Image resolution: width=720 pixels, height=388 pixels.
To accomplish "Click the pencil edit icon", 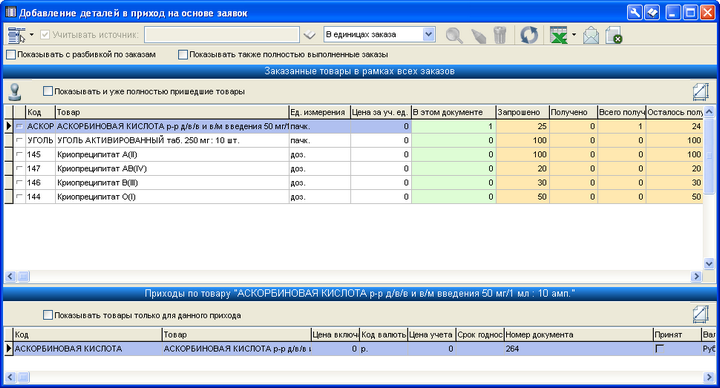I will [x=478, y=35].
